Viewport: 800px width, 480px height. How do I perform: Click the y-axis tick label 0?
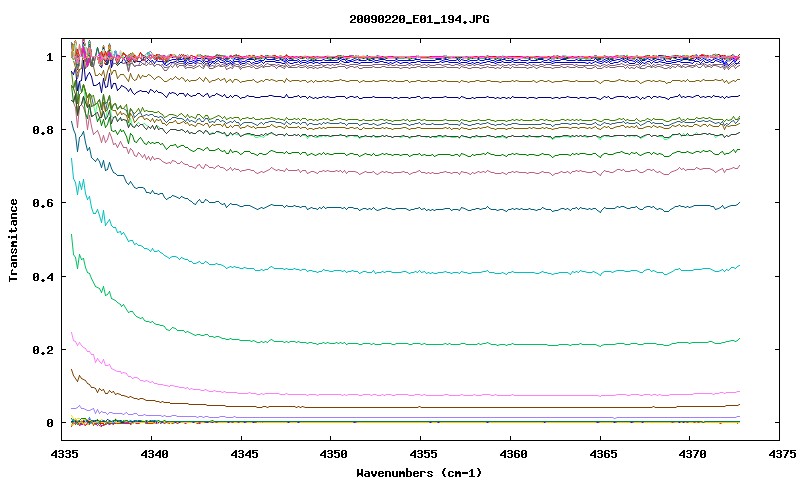(49, 423)
